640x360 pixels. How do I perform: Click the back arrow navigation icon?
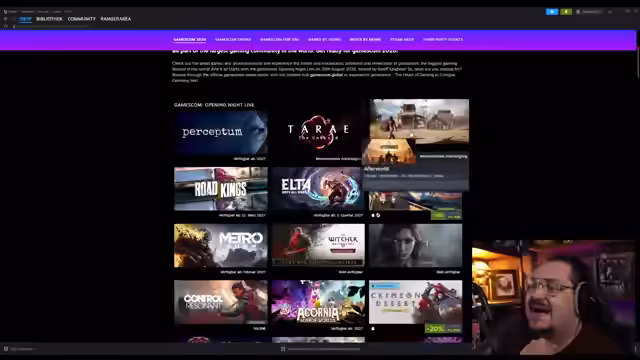(5, 19)
